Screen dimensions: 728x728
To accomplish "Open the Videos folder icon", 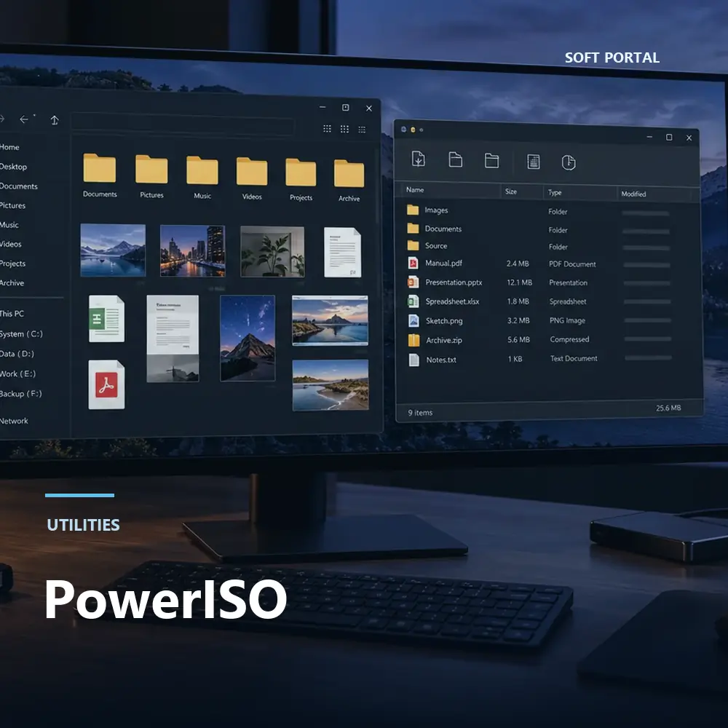I will click(252, 171).
